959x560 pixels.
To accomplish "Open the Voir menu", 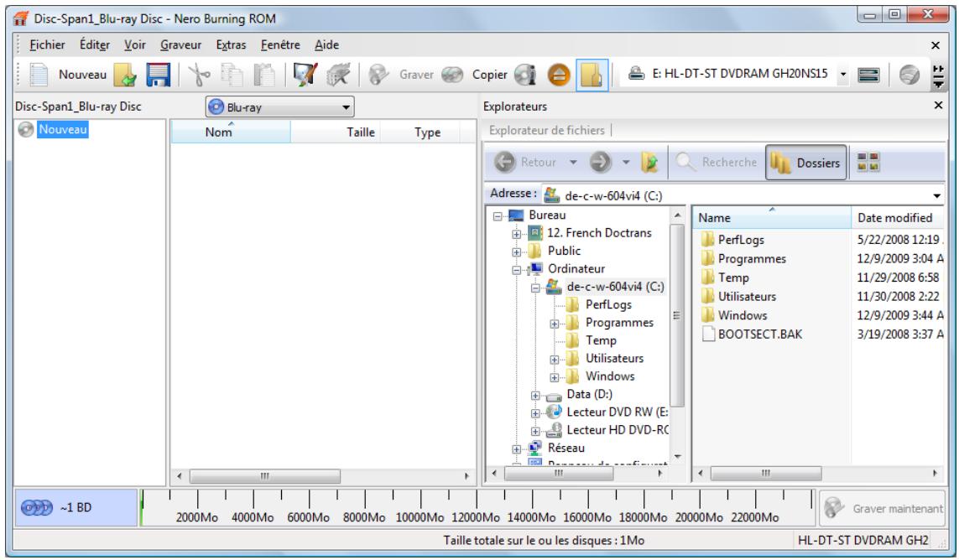I will (134, 44).
